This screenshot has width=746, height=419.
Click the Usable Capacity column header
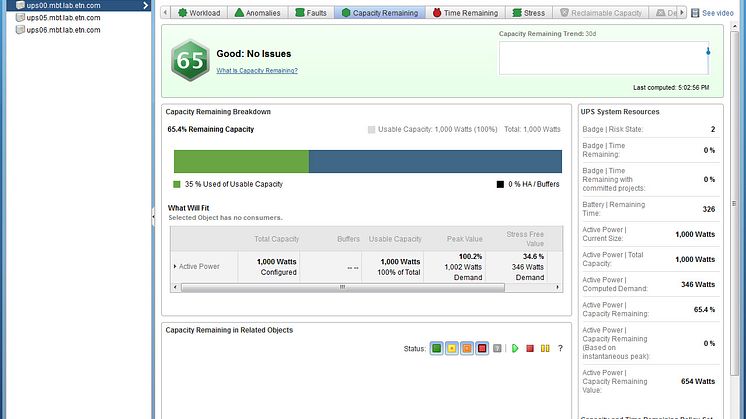point(395,239)
